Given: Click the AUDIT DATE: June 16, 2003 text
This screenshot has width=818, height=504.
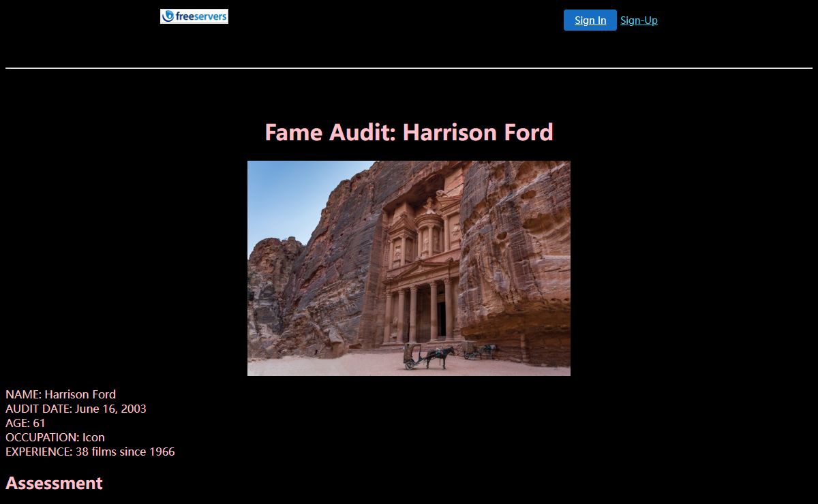Looking at the screenshot, I should click(76, 409).
